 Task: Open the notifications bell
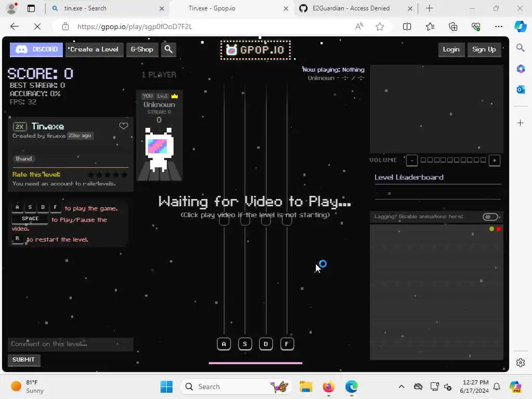tap(497, 387)
